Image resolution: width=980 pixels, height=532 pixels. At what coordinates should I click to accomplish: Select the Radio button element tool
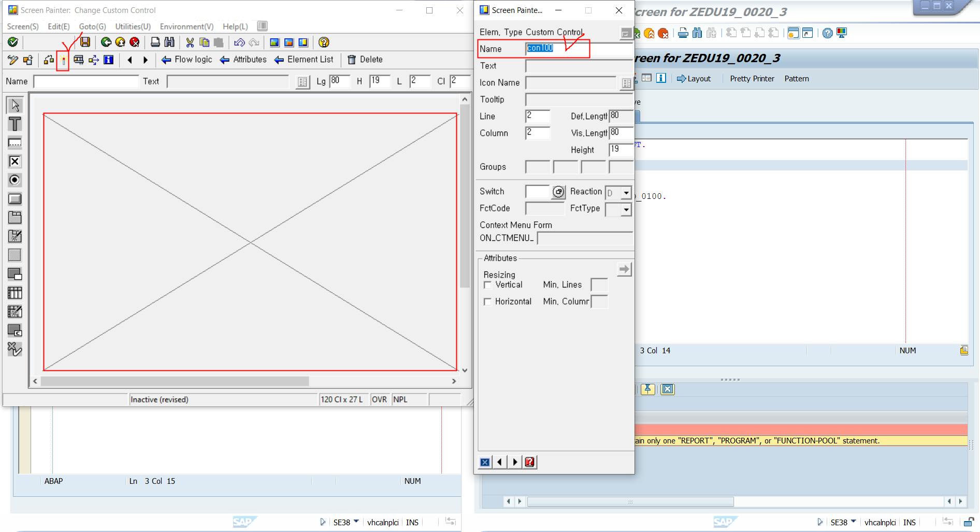click(x=15, y=180)
